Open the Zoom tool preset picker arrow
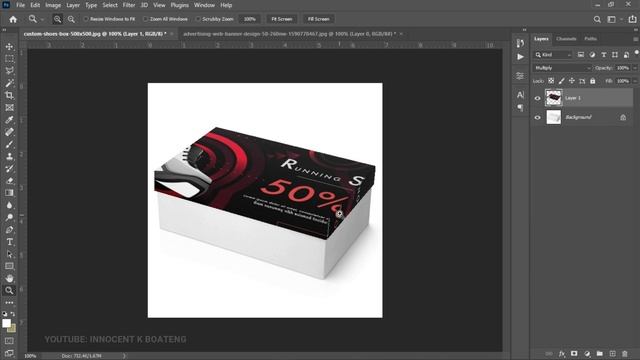The height and width of the screenshot is (360, 640). 42,20
